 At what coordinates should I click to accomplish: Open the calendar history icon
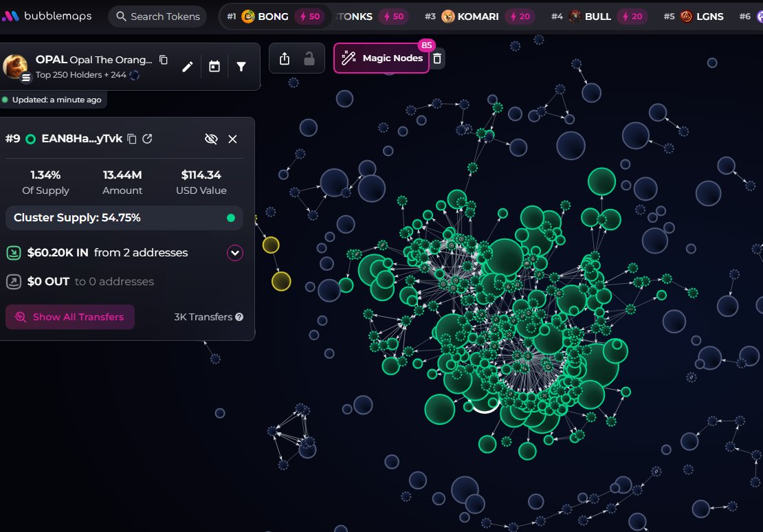214,67
